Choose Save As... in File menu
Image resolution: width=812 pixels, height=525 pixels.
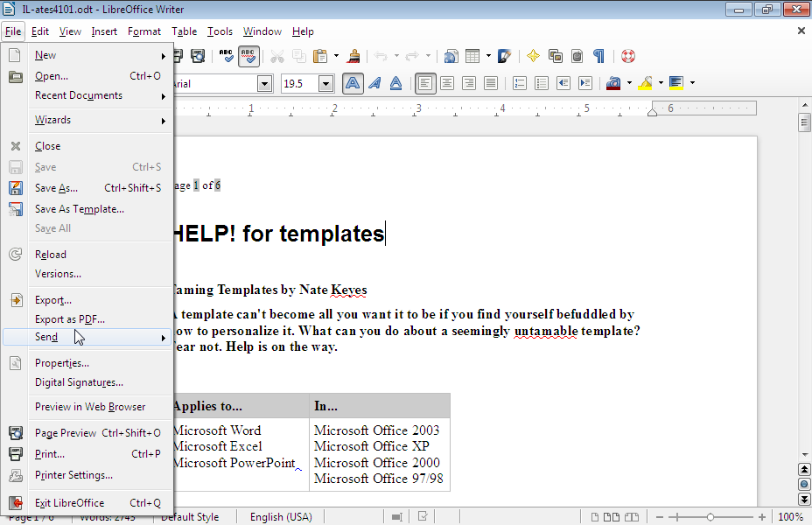point(87,188)
